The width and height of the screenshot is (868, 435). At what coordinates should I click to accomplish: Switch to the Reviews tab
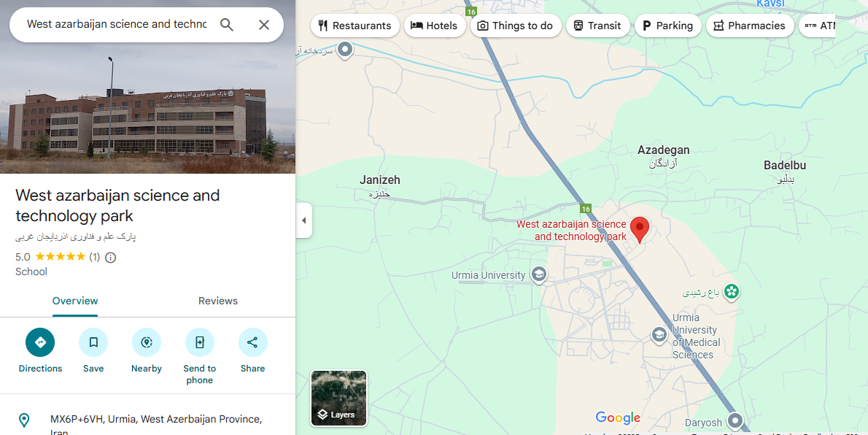pos(218,301)
